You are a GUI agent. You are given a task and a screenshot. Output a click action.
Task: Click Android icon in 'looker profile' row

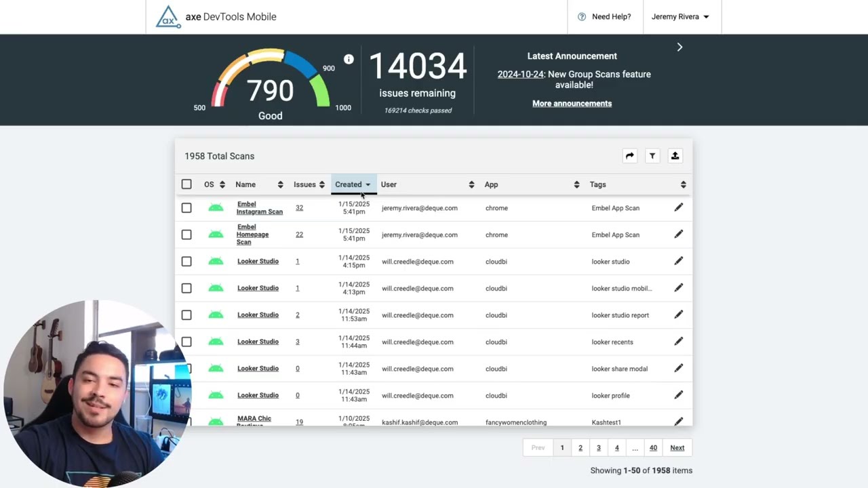click(x=216, y=395)
